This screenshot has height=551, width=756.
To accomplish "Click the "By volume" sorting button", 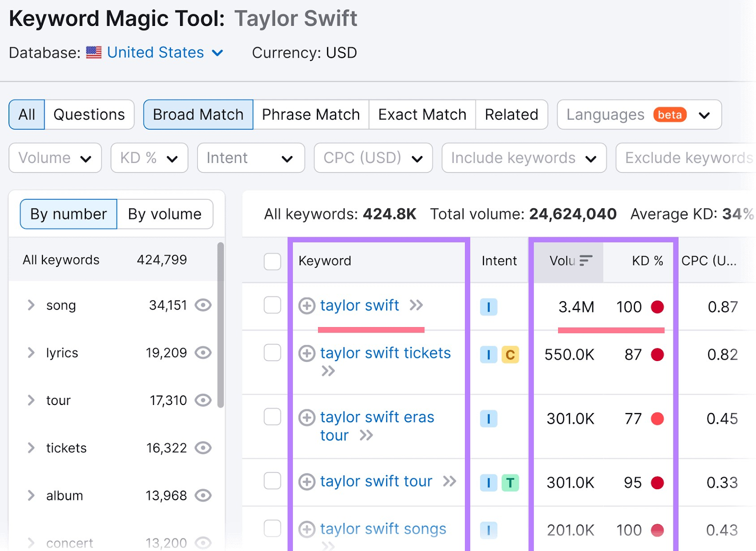I will coord(164,214).
